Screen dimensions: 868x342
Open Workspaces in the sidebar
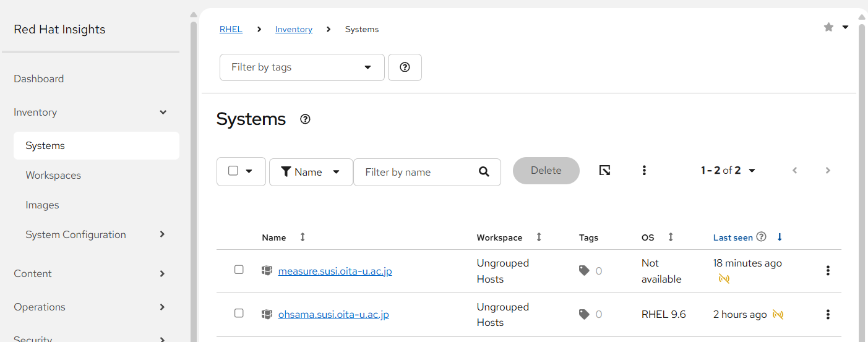point(53,175)
